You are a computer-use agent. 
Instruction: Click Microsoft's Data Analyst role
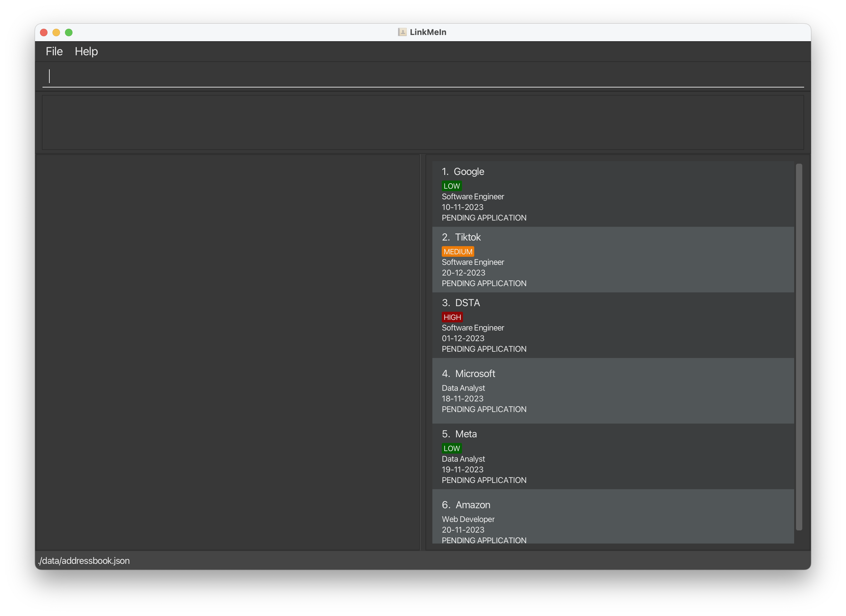[x=463, y=388]
